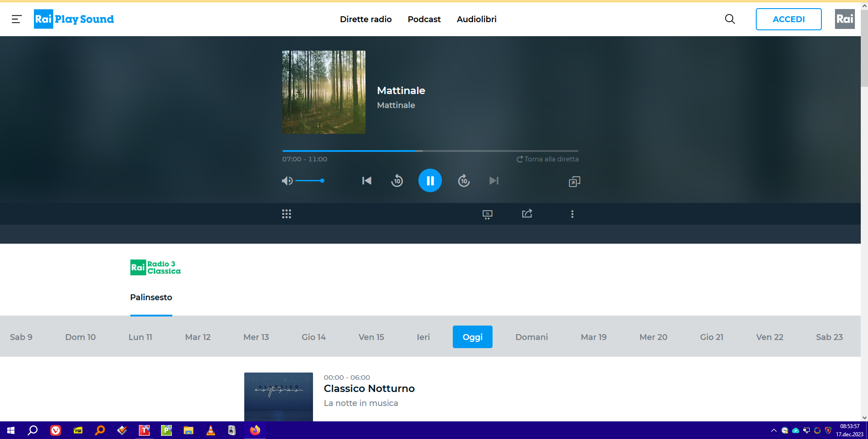
Task: Mute the volume speaker icon
Action: 287,181
